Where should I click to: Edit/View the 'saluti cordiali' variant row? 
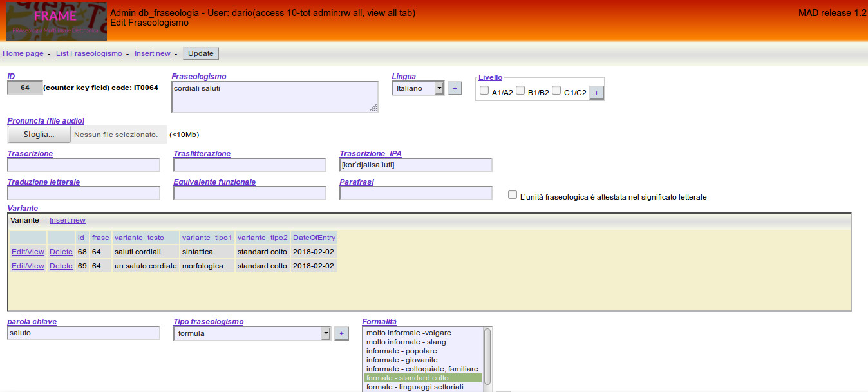pos(28,252)
